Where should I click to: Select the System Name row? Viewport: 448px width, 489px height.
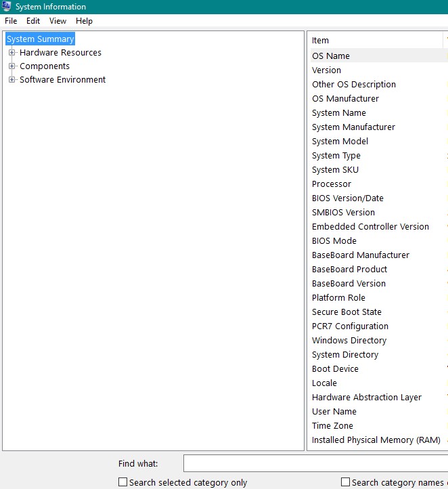point(379,113)
